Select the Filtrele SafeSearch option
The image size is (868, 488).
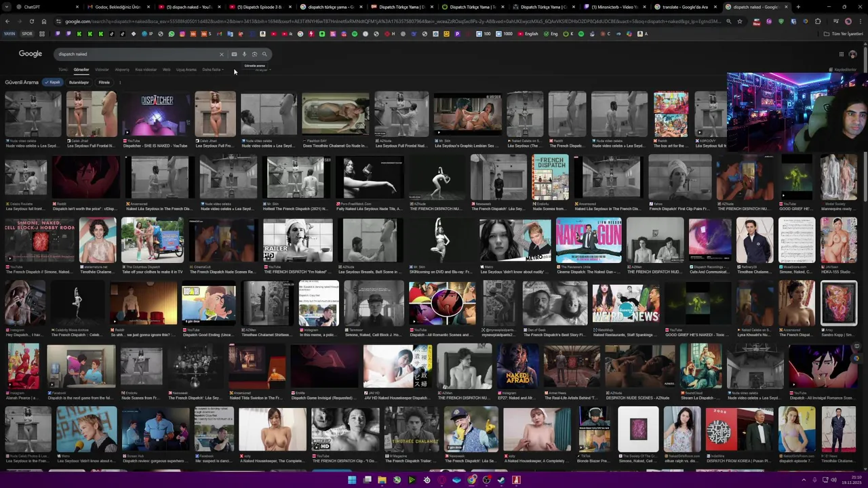104,83
